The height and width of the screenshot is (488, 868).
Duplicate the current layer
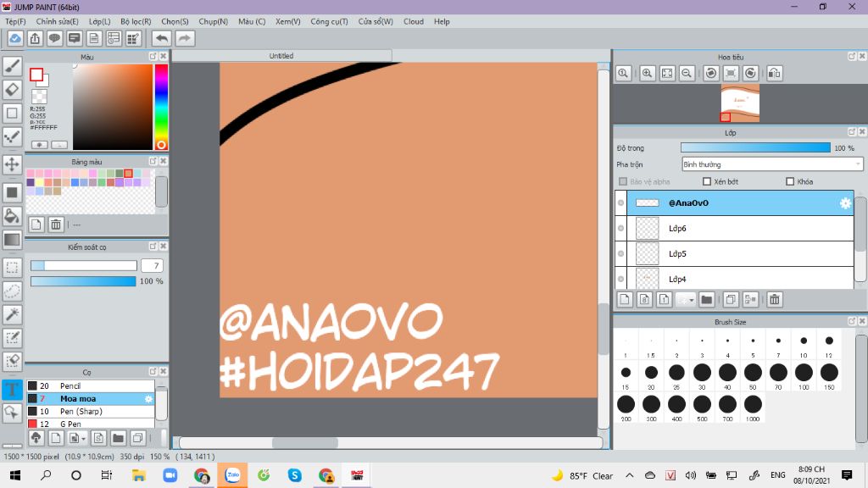731,299
